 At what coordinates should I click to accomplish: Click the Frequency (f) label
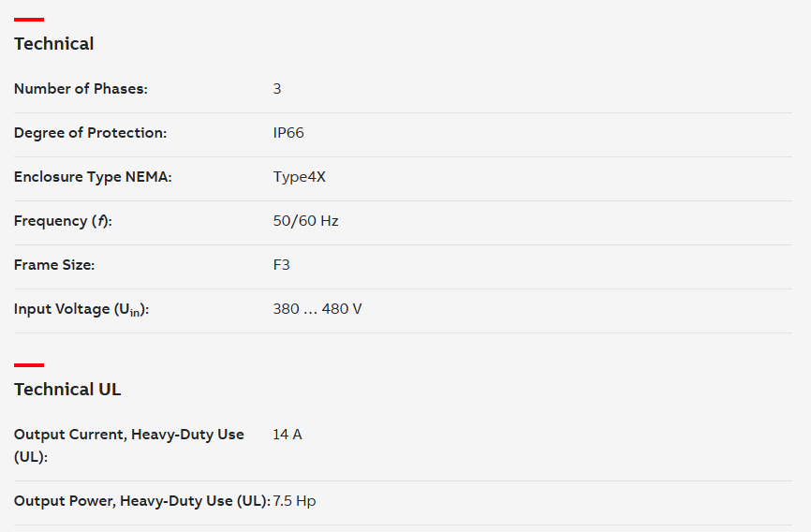coord(63,221)
